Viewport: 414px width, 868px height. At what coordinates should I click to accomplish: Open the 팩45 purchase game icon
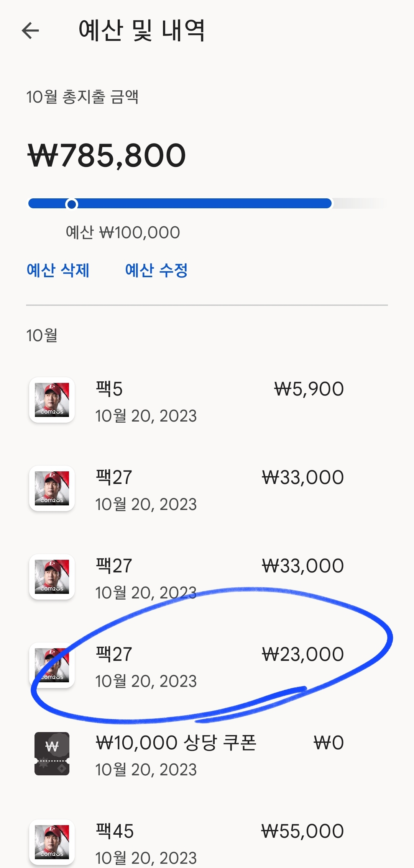point(52,842)
